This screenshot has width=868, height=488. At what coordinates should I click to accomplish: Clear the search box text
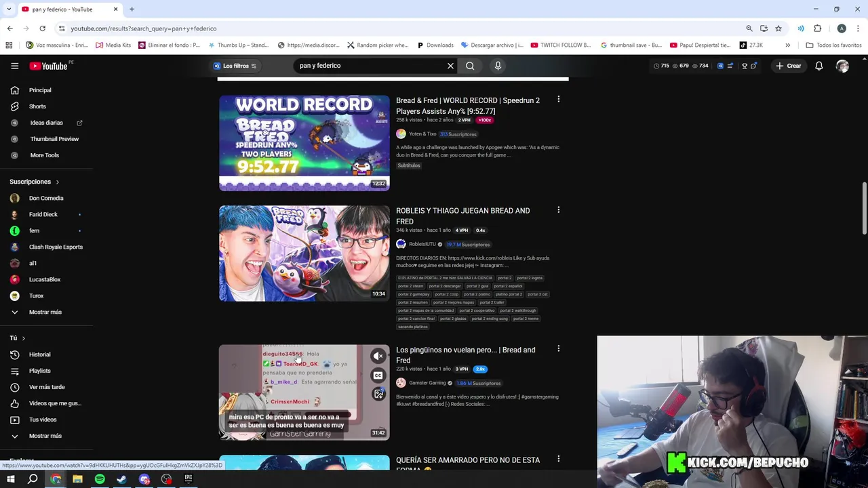(450, 66)
